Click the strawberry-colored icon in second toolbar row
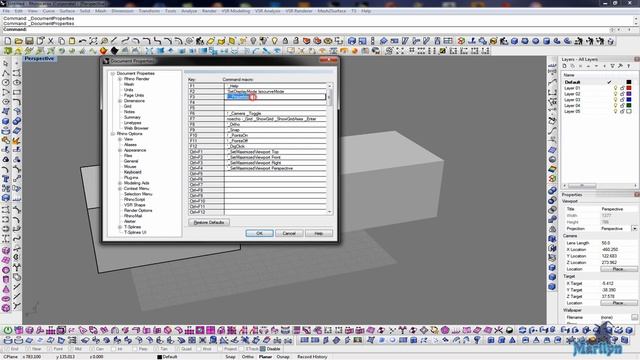Viewport: 640px width, 360px height. click(103, 51)
